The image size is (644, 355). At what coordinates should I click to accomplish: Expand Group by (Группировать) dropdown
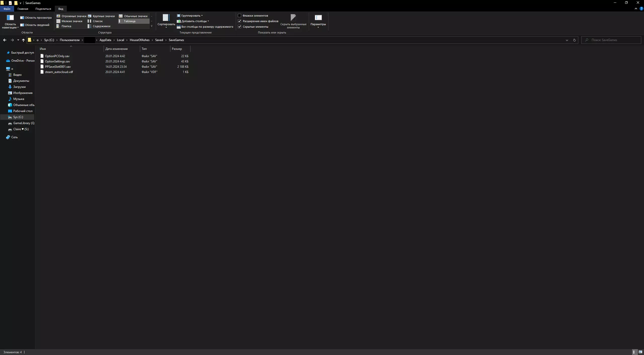[x=190, y=16]
